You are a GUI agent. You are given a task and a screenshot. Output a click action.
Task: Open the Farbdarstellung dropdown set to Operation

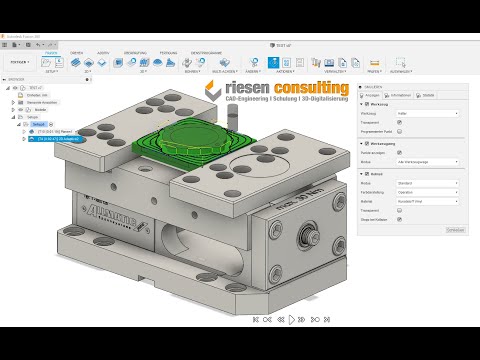(x=428, y=192)
